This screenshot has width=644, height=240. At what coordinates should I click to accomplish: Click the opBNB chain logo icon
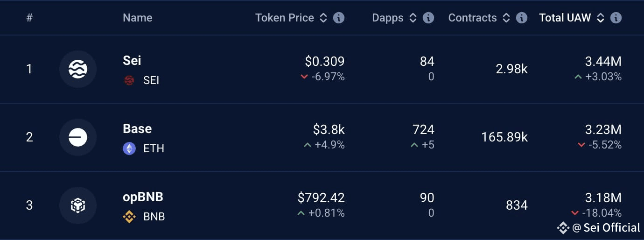pyautogui.click(x=77, y=205)
